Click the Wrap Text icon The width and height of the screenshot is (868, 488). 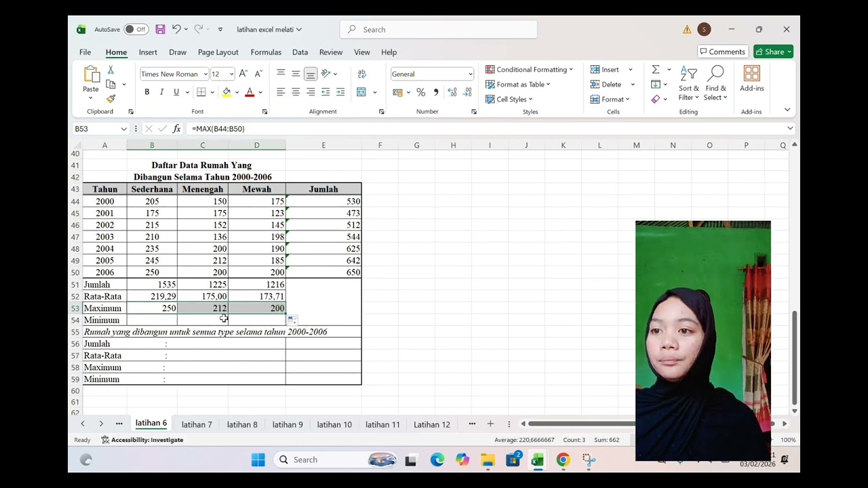[x=362, y=74]
